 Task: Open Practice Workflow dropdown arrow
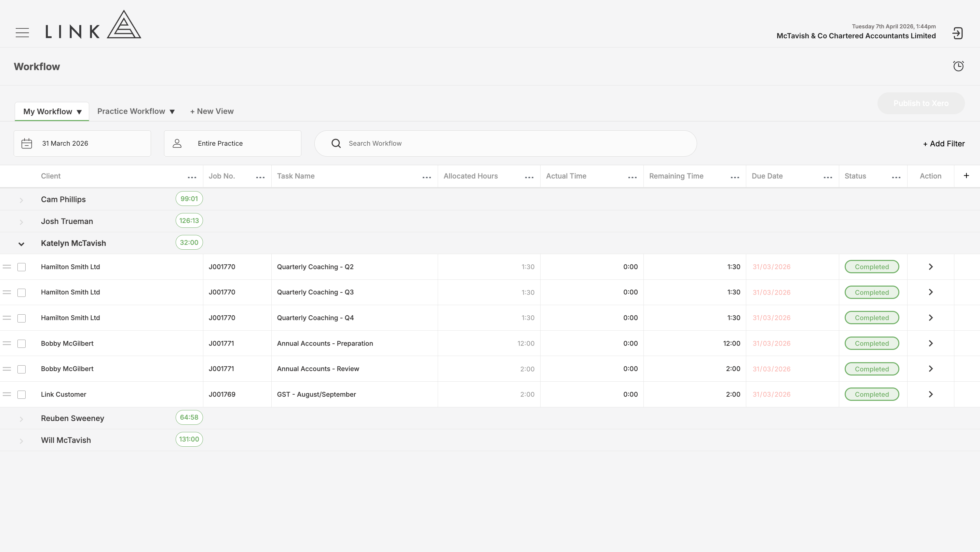click(172, 111)
